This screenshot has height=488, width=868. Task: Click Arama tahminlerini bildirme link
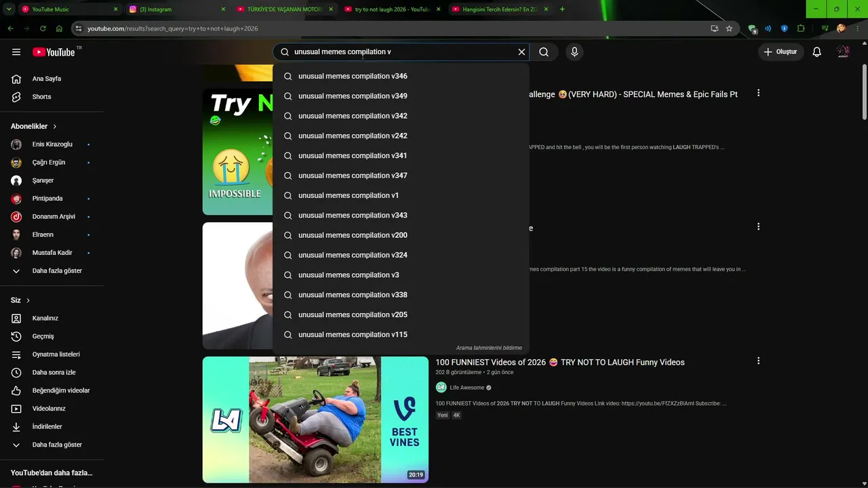tap(489, 348)
